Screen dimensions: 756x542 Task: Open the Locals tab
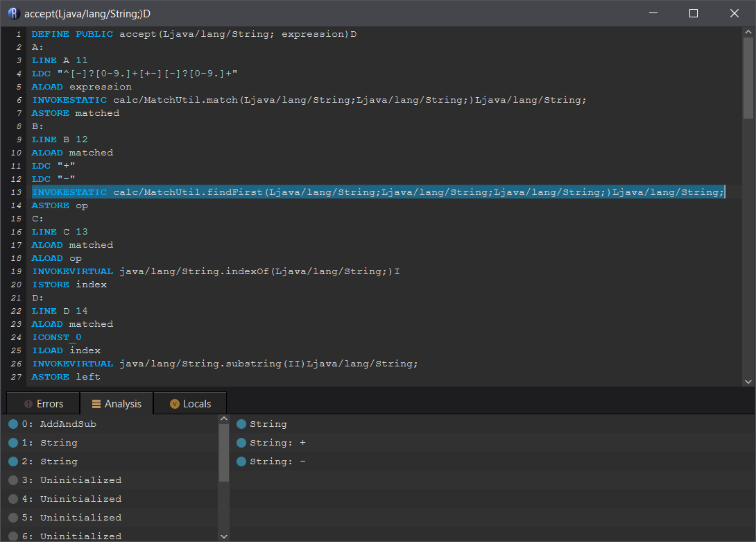189,404
